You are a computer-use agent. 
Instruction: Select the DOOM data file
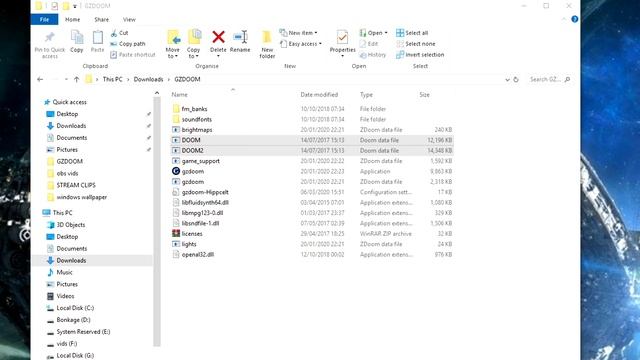coord(312,140)
